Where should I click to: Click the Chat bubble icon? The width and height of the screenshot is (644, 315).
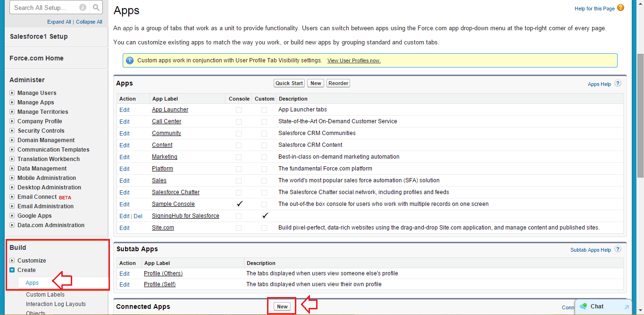pos(584,306)
